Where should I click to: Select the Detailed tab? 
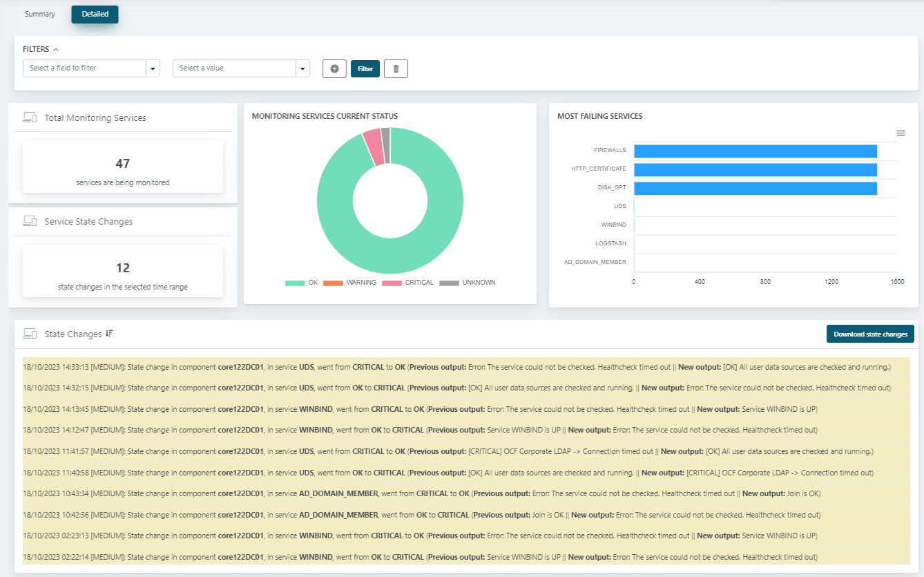click(95, 14)
